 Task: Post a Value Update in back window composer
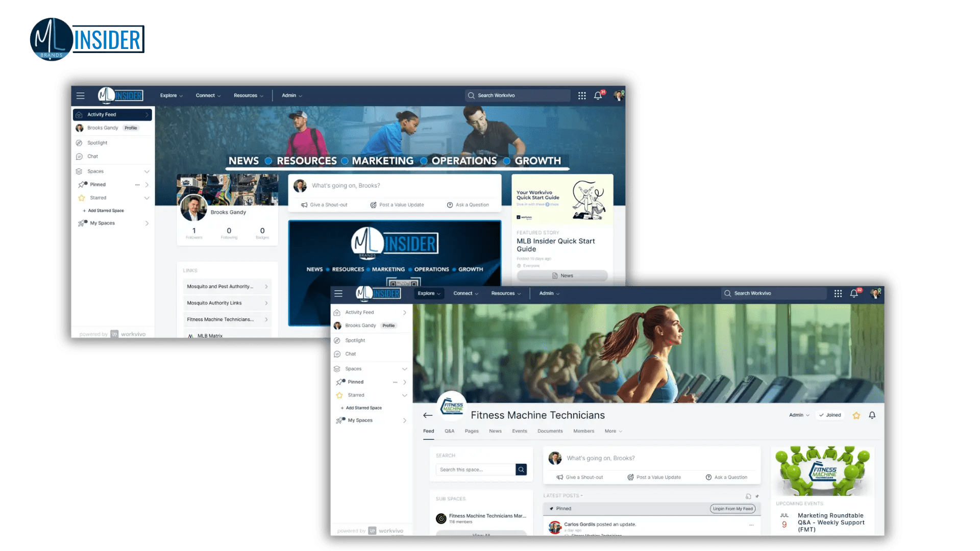(397, 205)
